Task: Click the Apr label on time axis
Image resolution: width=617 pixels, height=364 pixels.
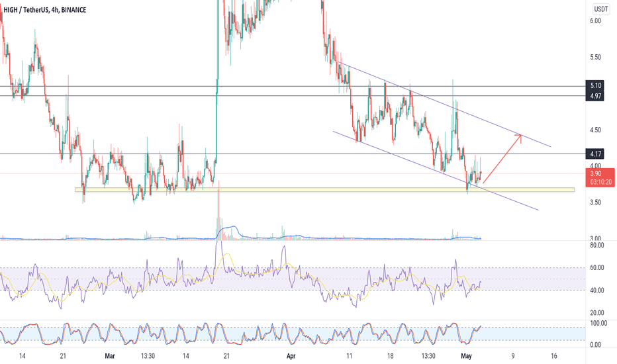Action: [291, 356]
